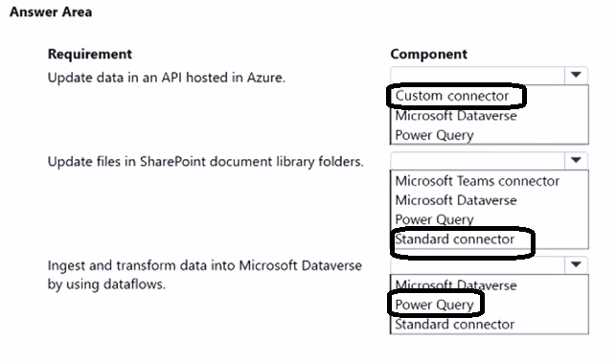Choose Microsoft Dataverse in first component list
The width and height of the screenshot is (616, 364).
coord(456,116)
